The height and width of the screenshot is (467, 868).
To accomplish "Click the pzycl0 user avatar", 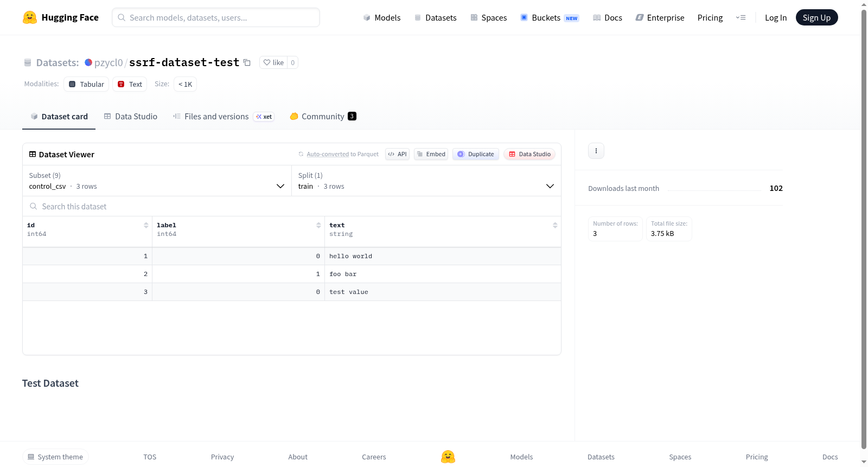I will coord(88,62).
